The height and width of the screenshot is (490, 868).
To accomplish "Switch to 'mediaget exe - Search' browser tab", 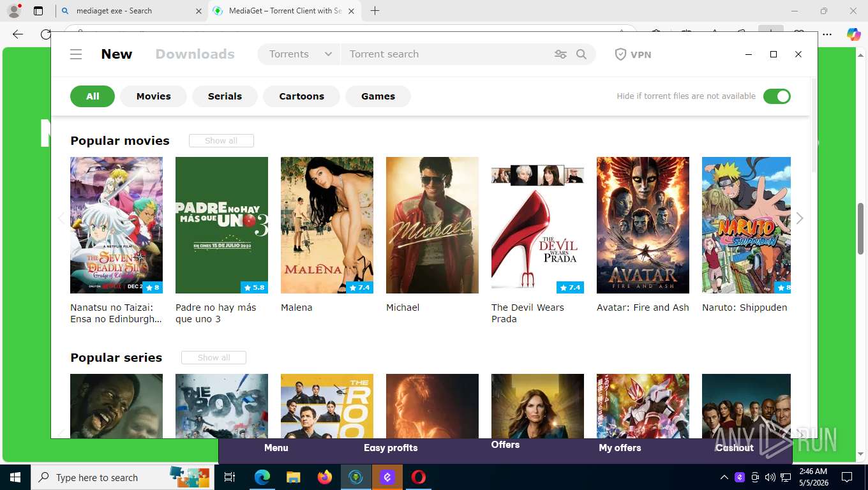I will coord(131,11).
